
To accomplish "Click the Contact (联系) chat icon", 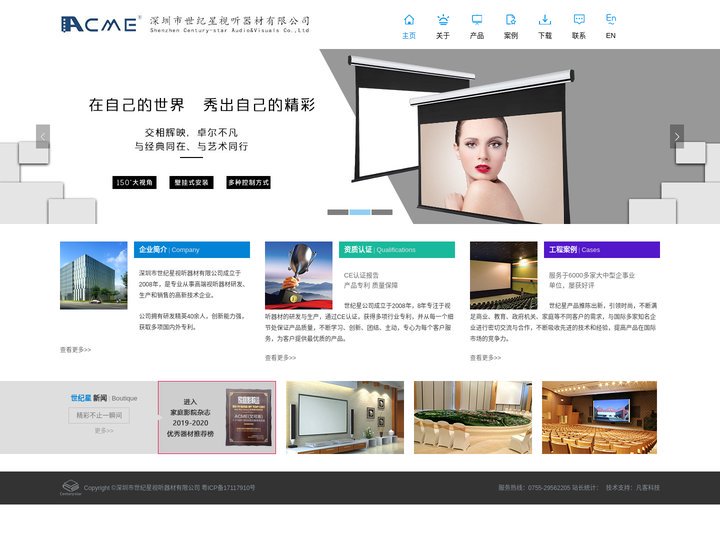I will (x=579, y=20).
